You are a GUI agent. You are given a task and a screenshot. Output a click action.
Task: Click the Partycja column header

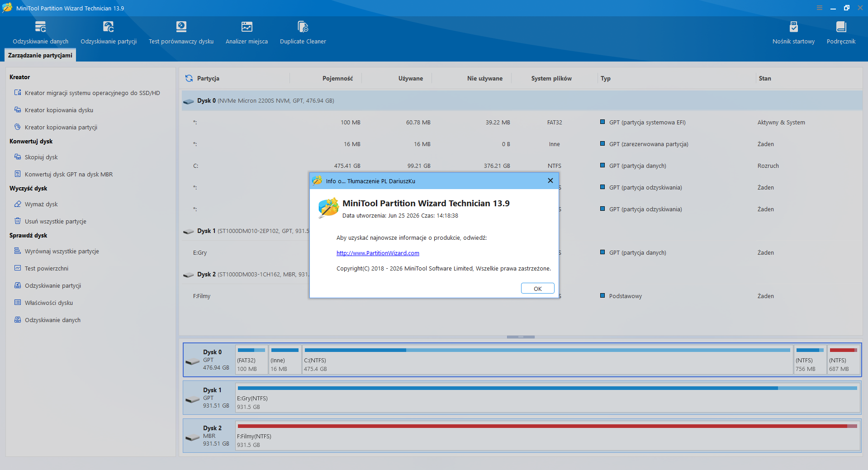208,78
